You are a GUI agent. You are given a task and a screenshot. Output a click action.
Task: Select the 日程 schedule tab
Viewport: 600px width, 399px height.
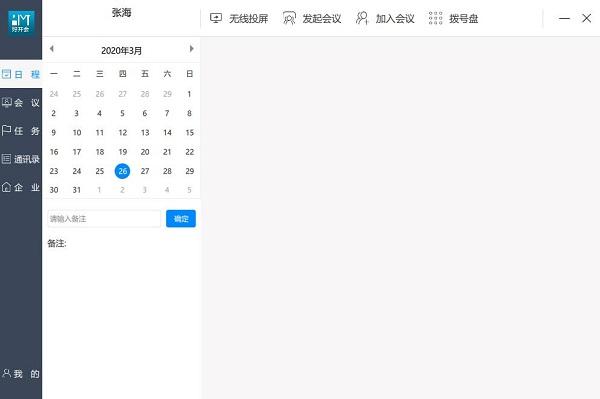point(21,74)
